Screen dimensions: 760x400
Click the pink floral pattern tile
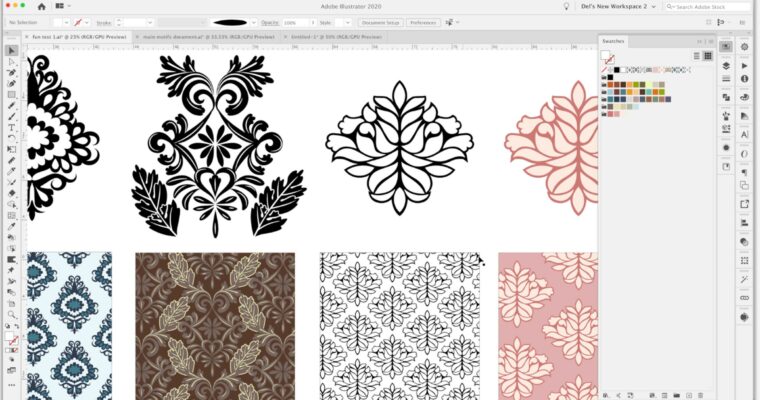coord(548,326)
